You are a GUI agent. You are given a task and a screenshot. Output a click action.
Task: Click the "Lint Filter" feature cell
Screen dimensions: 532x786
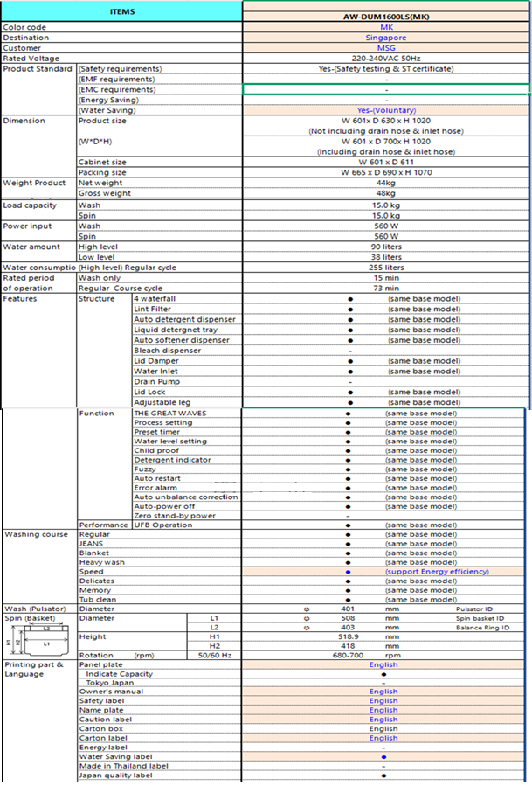[x=187, y=310]
